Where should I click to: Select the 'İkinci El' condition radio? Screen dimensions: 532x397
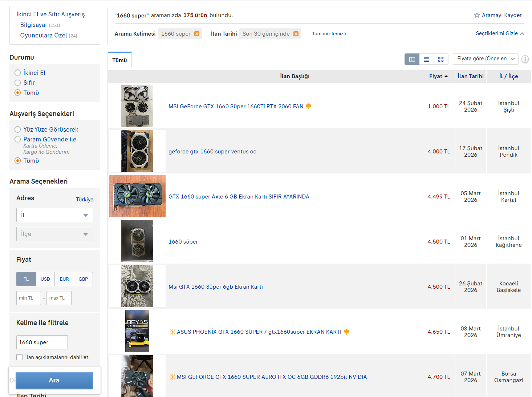coord(17,73)
